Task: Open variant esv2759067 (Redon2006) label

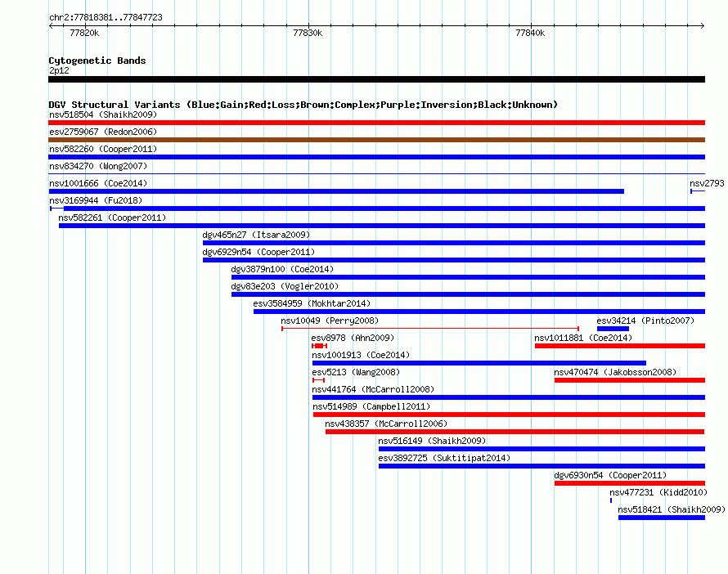Action: [103, 132]
